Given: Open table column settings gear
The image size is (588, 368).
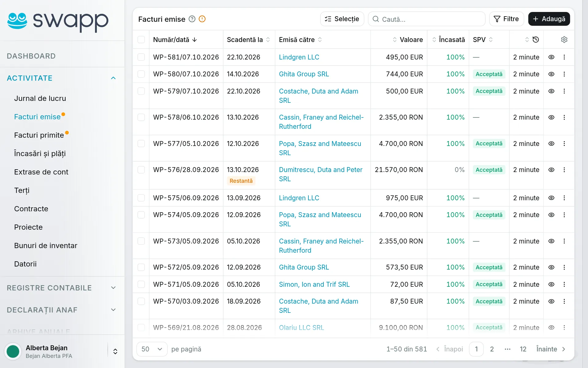Looking at the screenshot, I should (564, 40).
